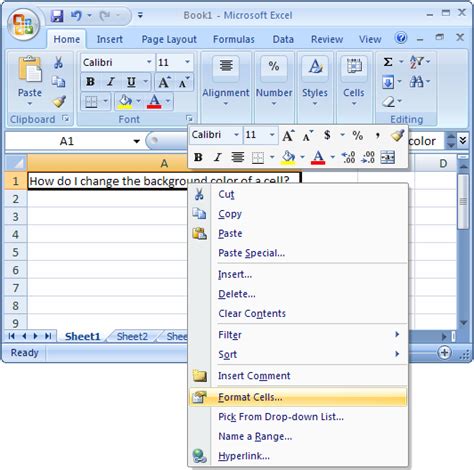Expand the formula bar
The width and height of the screenshot is (474, 470).
point(463,141)
